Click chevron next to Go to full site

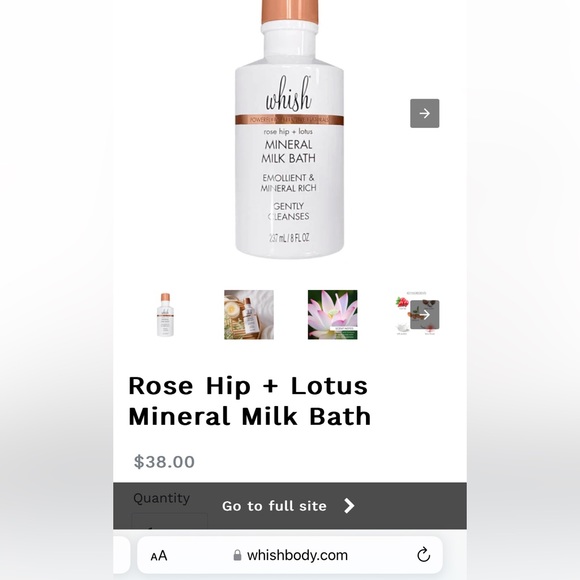(x=348, y=506)
